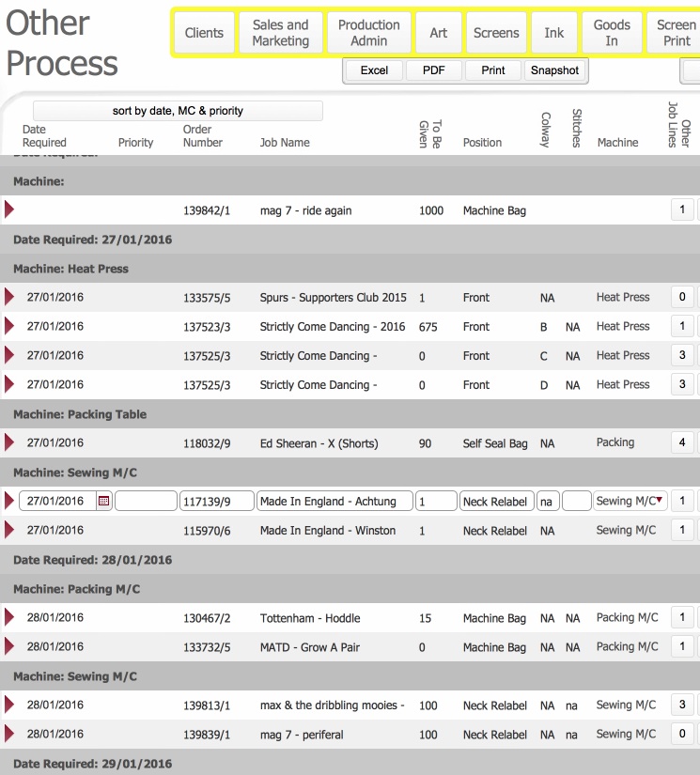Image resolution: width=700 pixels, height=775 pixels.
Task: Go to the Goods In tab
Action: [x=612, y=33]
